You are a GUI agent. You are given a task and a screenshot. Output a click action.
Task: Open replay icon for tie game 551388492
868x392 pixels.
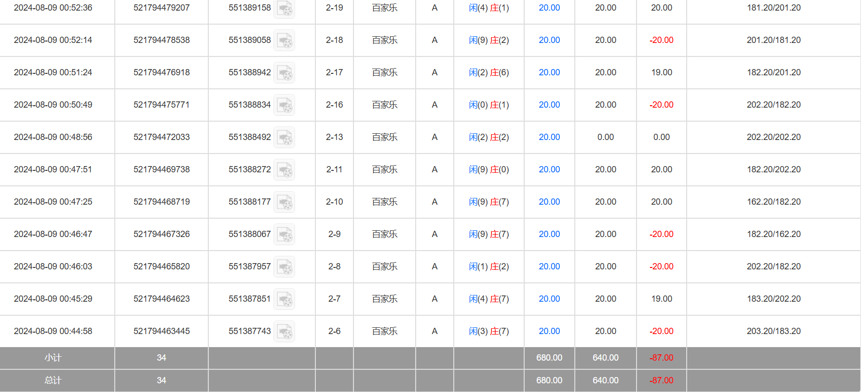(x=284, y=138)
